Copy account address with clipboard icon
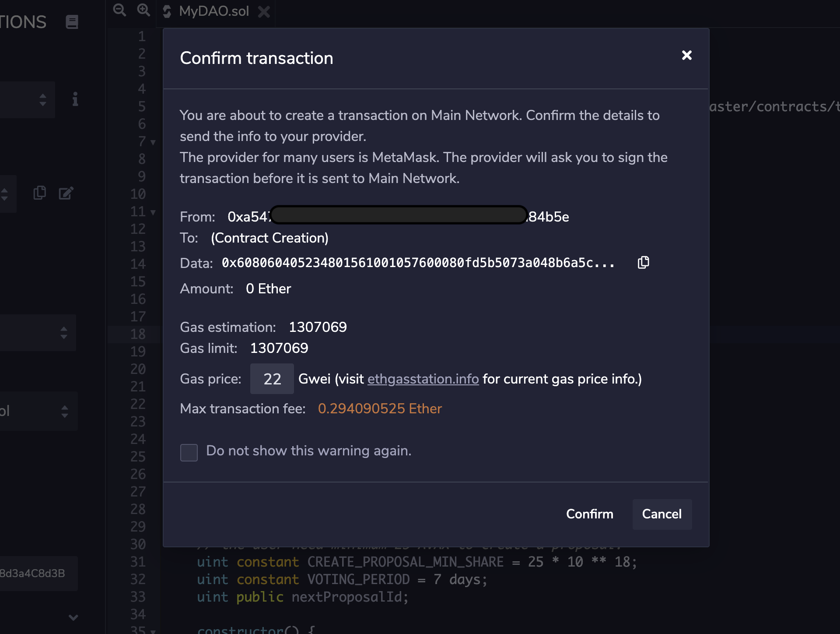Screen dimensions: 840x634 [x=40, y=193]
